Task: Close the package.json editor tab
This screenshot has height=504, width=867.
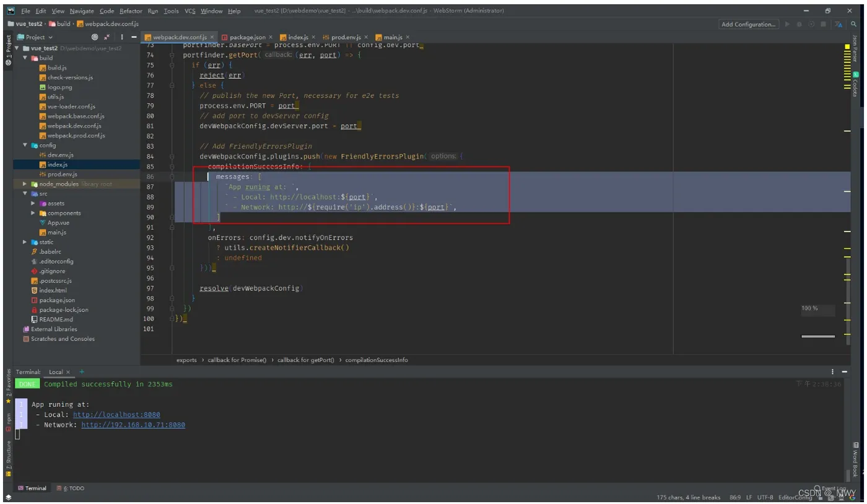Action: coord(271,37)
